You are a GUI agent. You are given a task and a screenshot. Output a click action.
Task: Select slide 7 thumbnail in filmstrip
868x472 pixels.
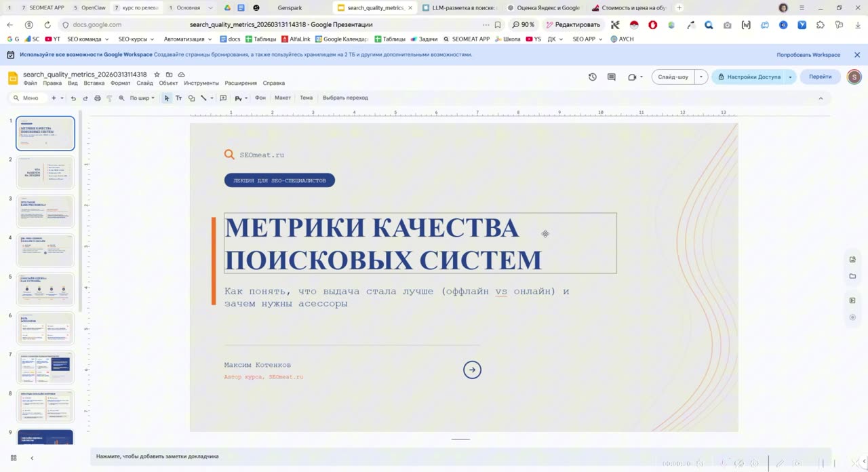coord(45,367)
